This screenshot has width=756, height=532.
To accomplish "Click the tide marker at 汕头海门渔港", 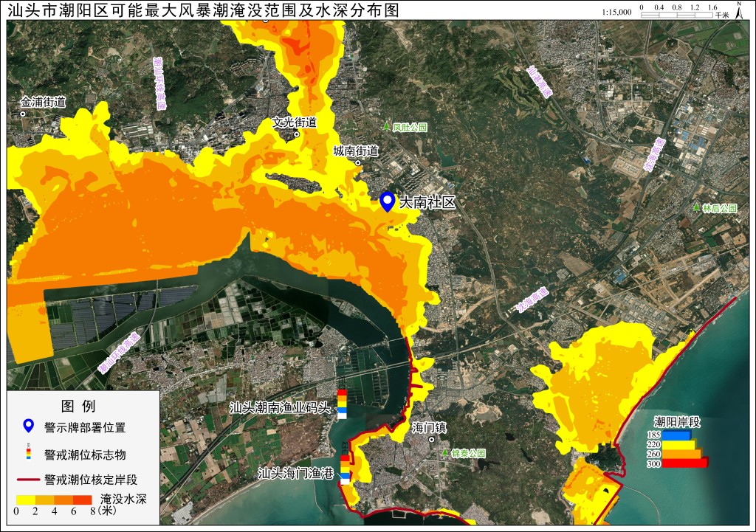I will (345, 469).
